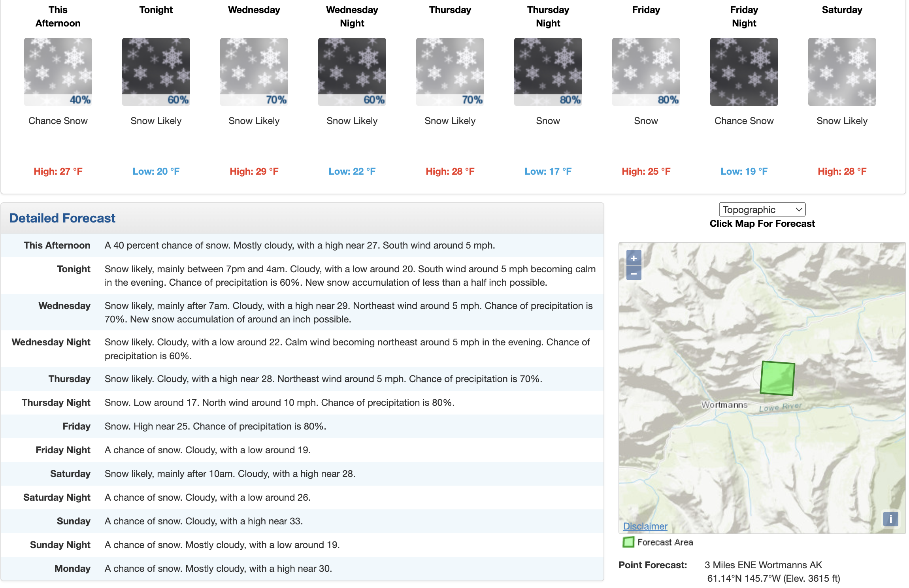The height and width of the screenshot is (588, 909).
Task: Click the Wednesday Night snow forecast icon
Action: point(352,72)
